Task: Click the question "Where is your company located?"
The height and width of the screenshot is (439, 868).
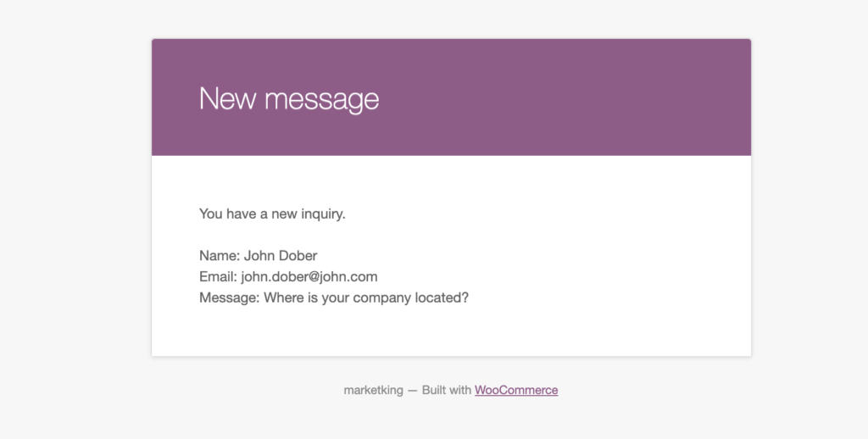Action: (x=366, y=297)
